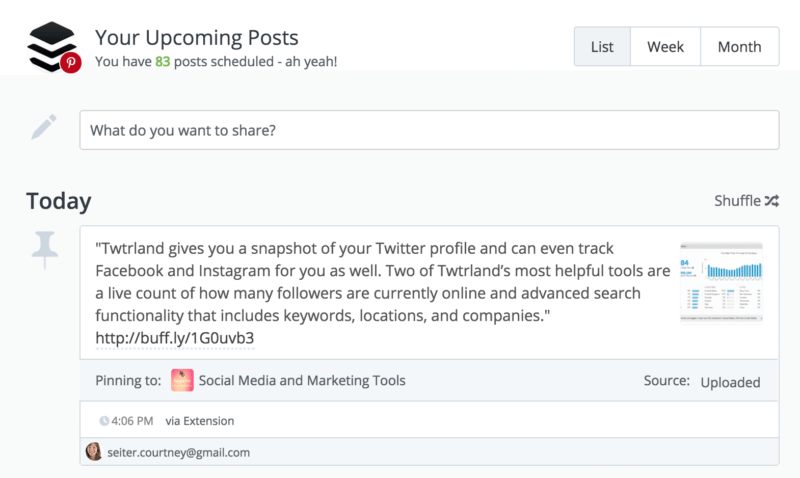Click the shuffle arrows icon
Image resolution: width=800 pixels, height=478 pixels.
point(771,201)
